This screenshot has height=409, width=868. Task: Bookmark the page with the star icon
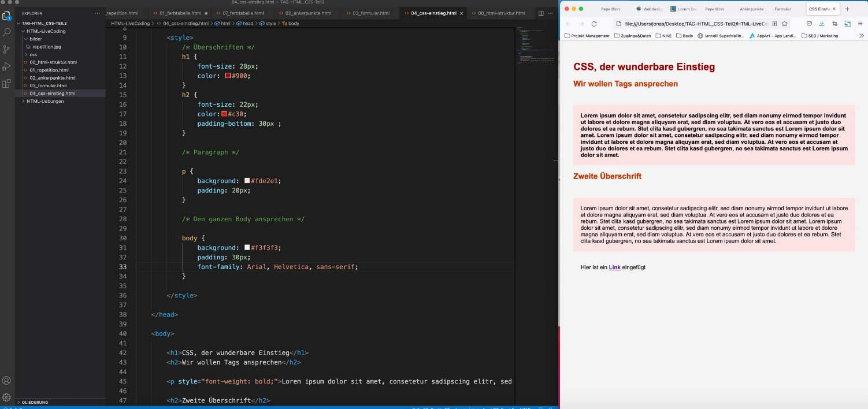(785, 24)
